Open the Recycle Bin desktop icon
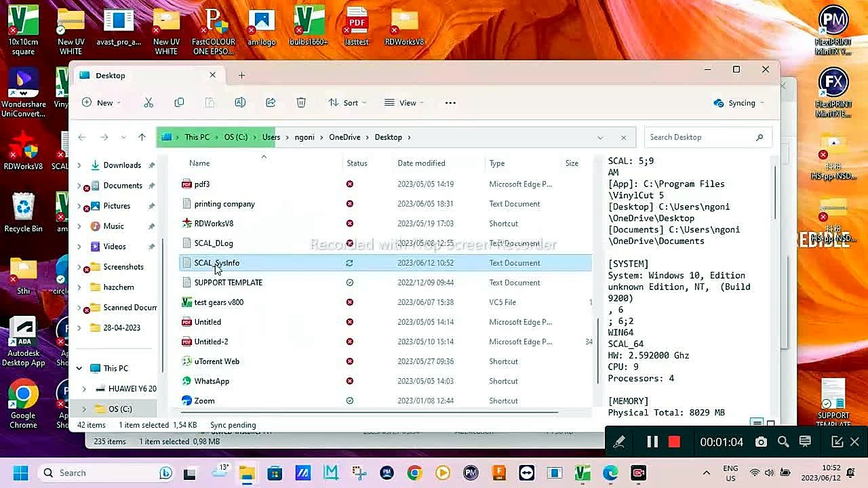Viewport: 868px width, 488px height. click(x=23, y=213)
